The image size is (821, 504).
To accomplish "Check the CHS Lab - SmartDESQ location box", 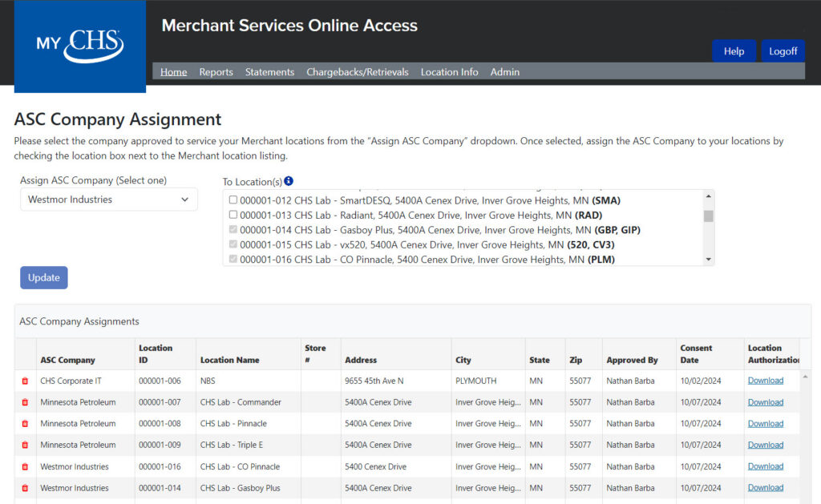I will pos(233,200).
